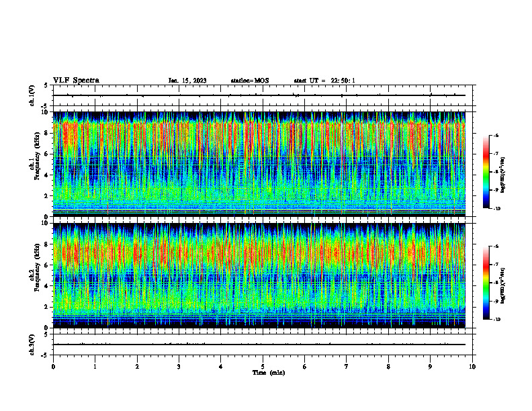Click the ch.2 spectrogram color bar
Image resolution: width=532 pixels, height=411 pixels.
pos(486,283)
